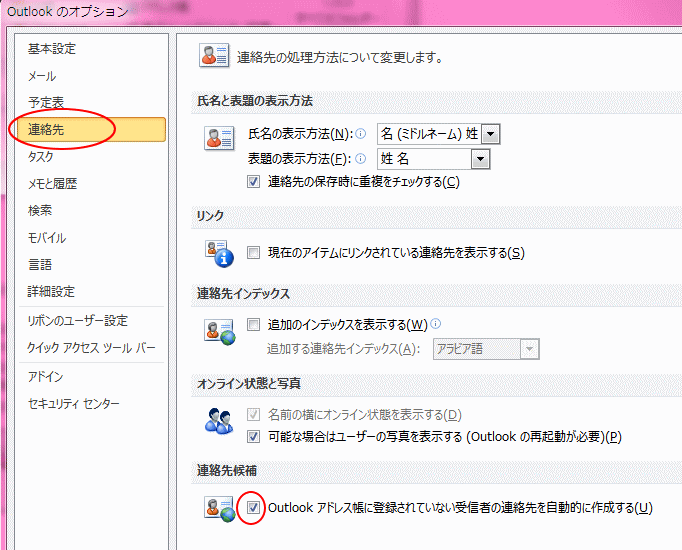Screen dimensions: 682x550
Task: Open 言語 settings page
Action: [40, 264]
